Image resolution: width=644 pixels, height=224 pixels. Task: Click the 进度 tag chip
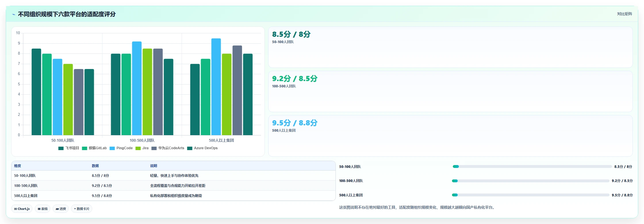coord(61,209)
